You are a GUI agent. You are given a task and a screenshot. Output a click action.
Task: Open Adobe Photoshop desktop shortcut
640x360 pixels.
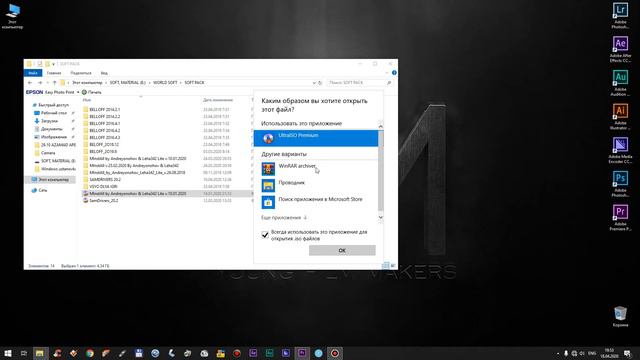[620, 184]
